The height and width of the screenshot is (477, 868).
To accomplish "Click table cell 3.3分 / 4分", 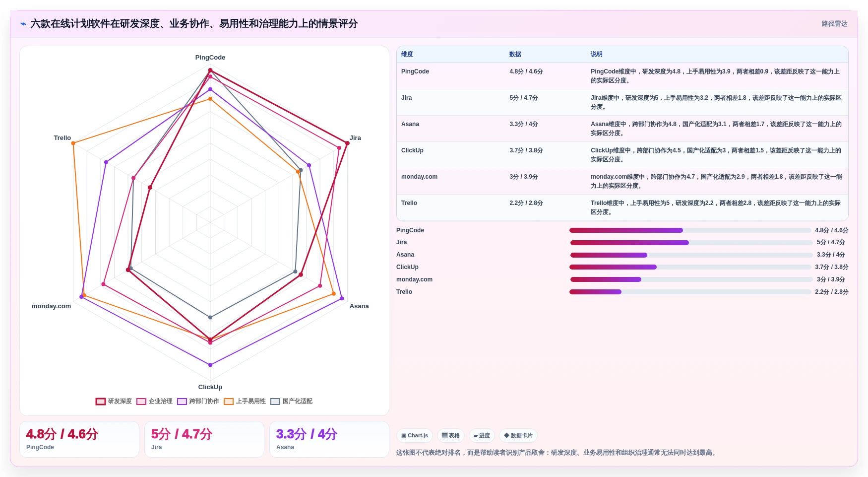I will pyautogui.click(x=524, y=124).
